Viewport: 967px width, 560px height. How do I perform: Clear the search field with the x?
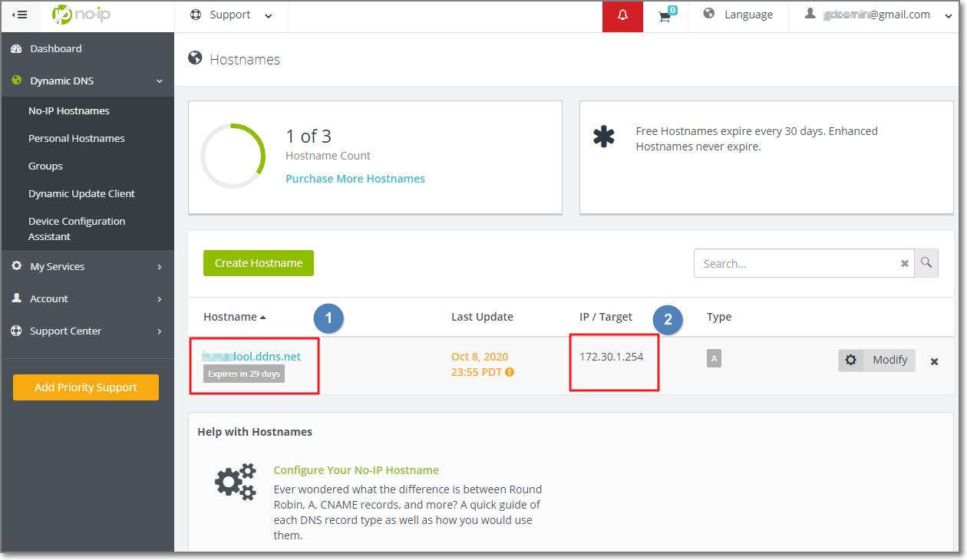(905, 263)
